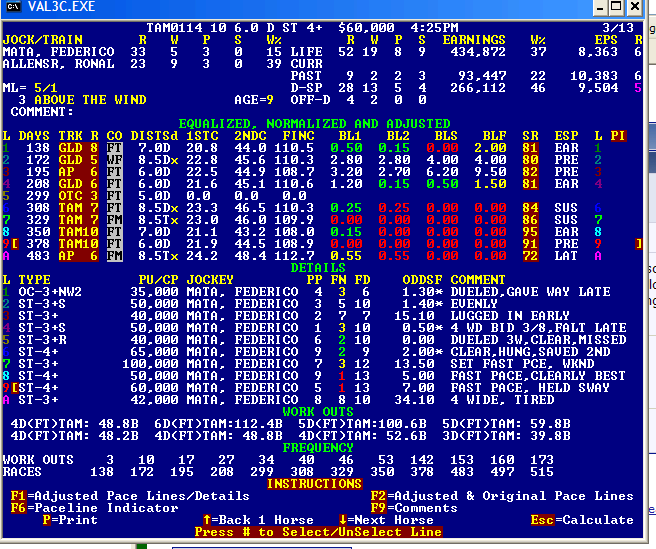Click race type OC-3+NW2

point(50,292)
